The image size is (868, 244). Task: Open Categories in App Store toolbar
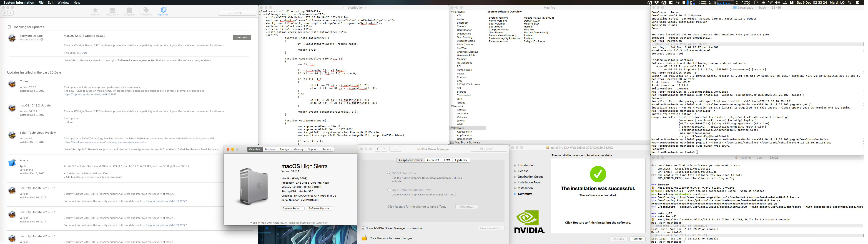tap(129, 11)
